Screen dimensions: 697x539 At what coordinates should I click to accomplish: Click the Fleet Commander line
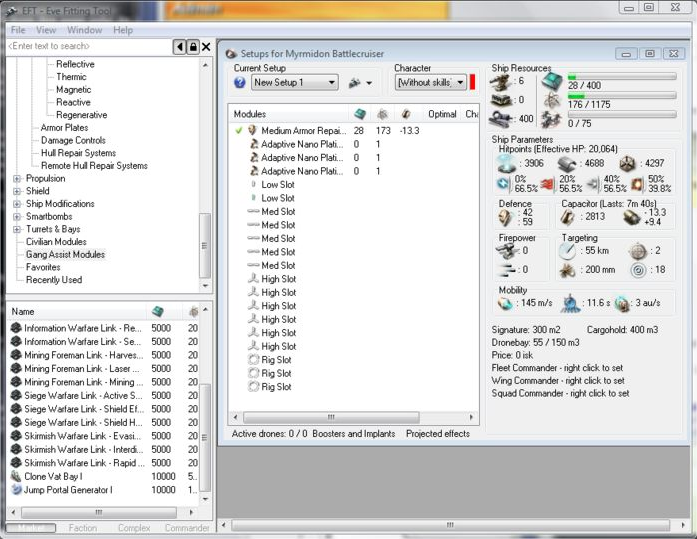pyautogui.click(x=557, y=368)
